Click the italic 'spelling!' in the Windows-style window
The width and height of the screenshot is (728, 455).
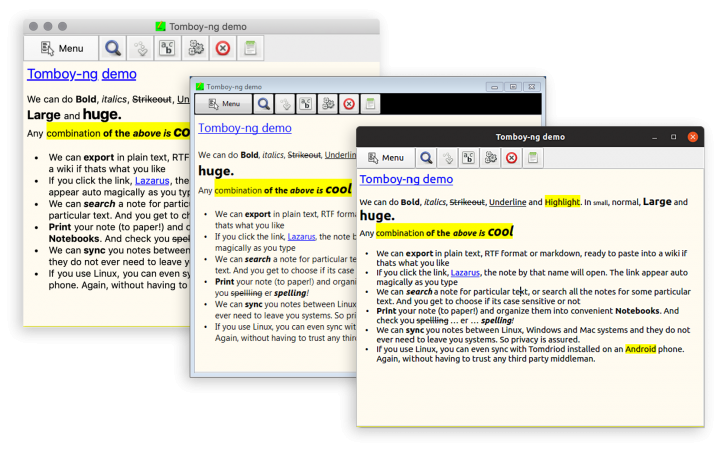click(x=291, y=293)
